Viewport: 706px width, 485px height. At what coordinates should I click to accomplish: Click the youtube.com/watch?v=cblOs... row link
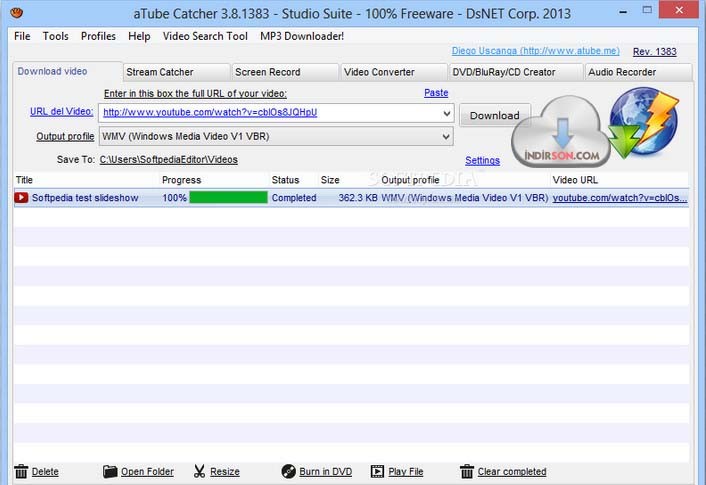click(620, 198)
